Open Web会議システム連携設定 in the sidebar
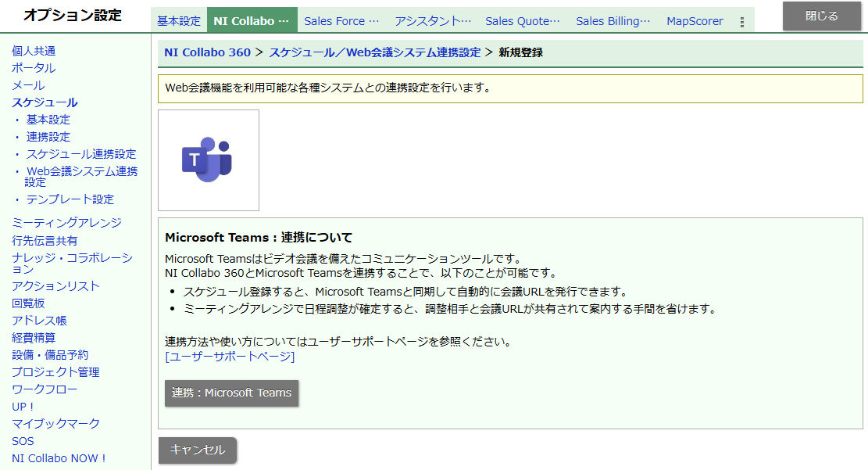 coord(80,176)
